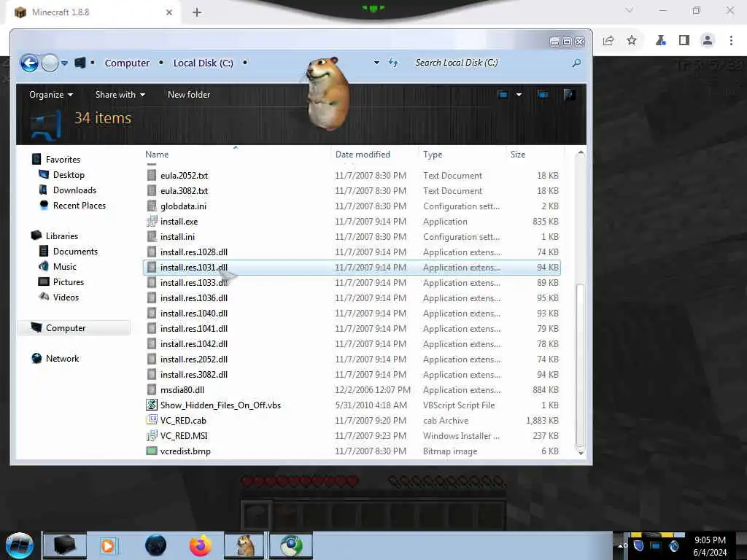Select msdia80.dll file
Screen dimensions: 747x560
(182, 389)
